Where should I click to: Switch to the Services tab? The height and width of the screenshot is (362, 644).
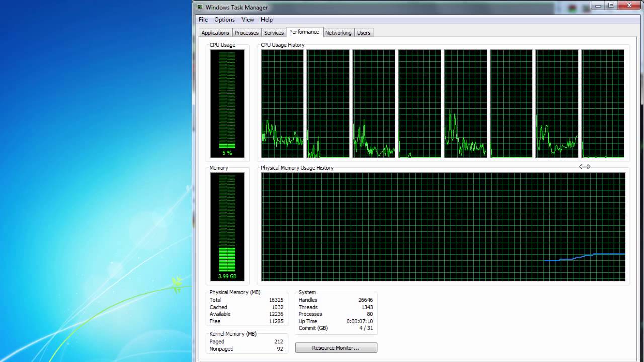tap(274, 32)
